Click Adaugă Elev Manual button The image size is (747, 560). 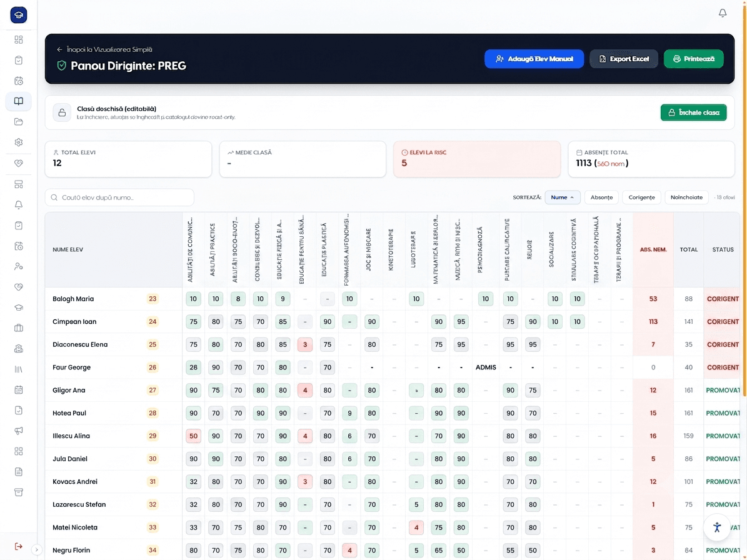click(x=534, y=59)
